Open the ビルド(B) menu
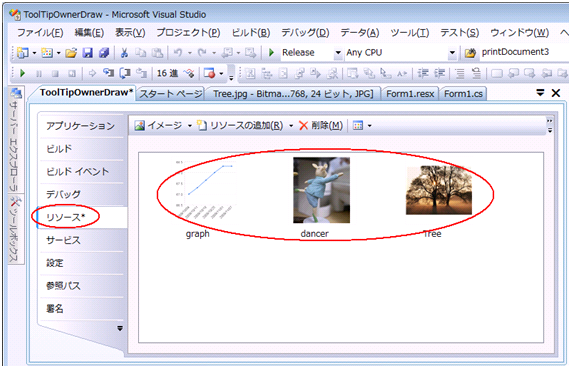The height and width of the screenshot is (368, 571). [x=251, y=33]
